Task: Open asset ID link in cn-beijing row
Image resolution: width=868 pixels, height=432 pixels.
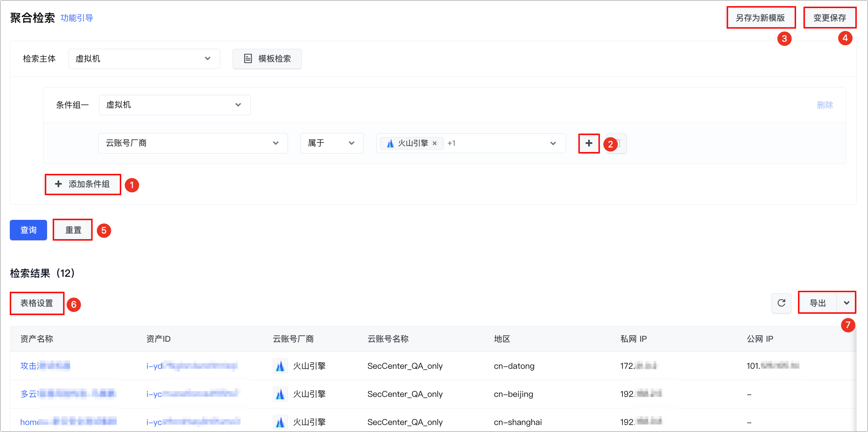Action: click(193, 394)
